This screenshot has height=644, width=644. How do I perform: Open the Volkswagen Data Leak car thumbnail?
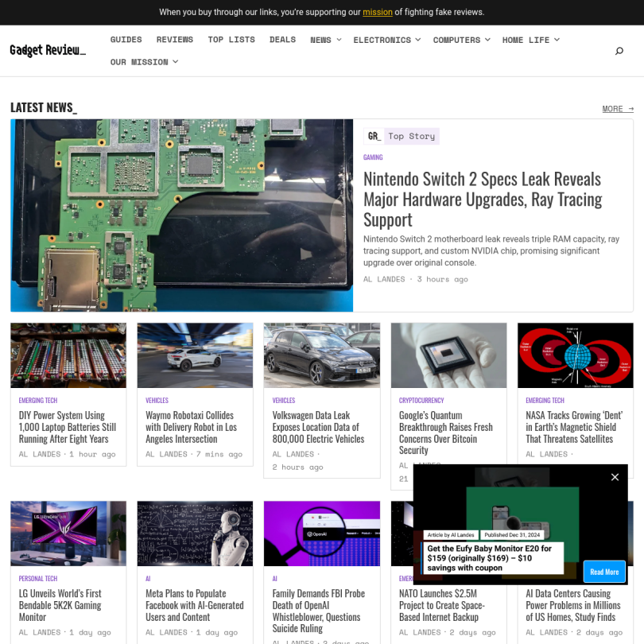click(321, 355)
